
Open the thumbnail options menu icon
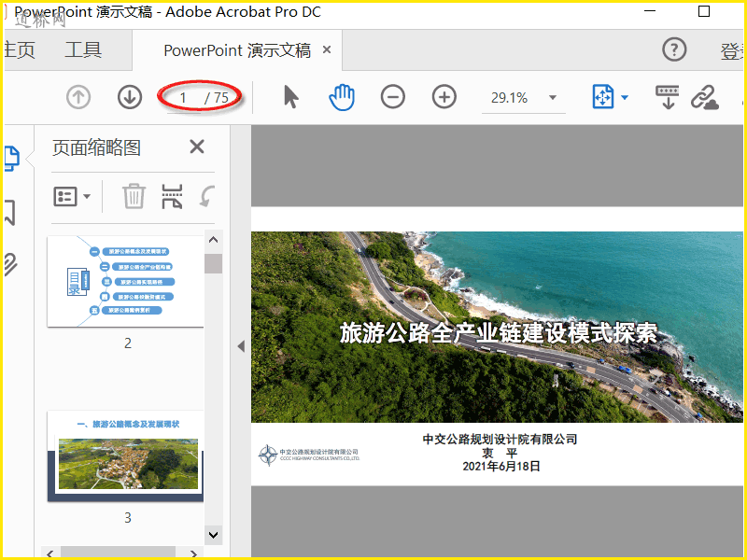pyautogui.click(x=65, y=196)
